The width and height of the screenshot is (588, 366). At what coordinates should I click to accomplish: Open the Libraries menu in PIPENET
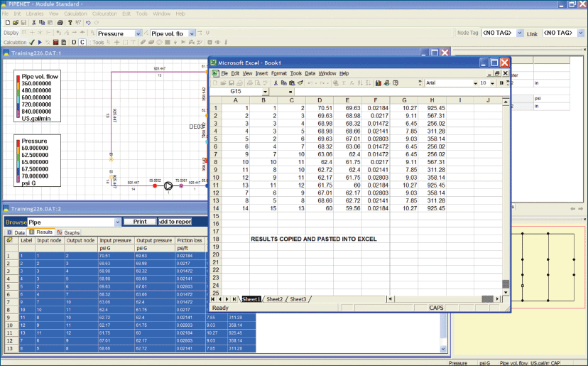point(35,14)
